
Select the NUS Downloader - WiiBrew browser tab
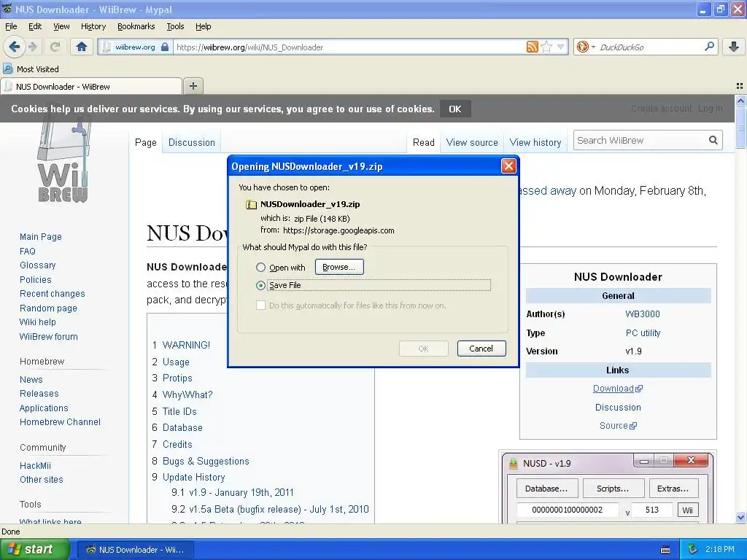tap(91, 86)
